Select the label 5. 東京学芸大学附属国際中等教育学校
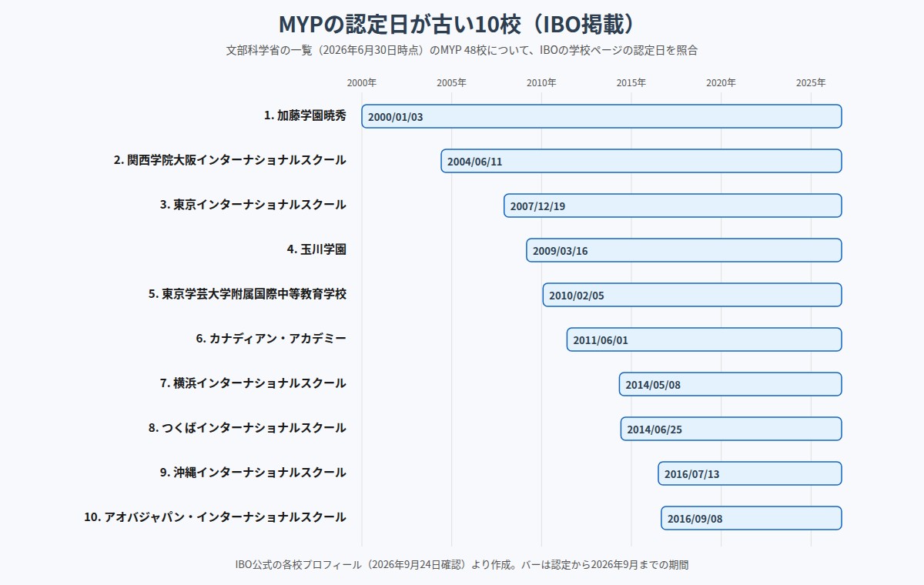924x585 pixels. [247, 294]
